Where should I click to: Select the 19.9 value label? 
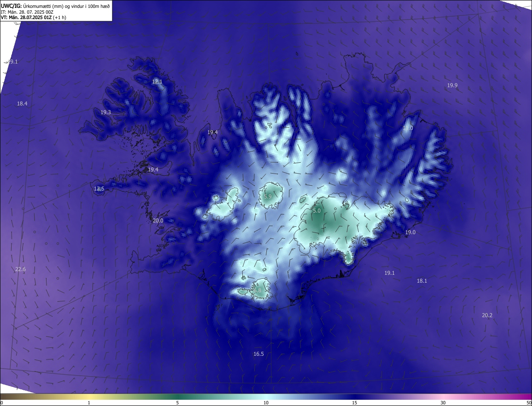[x=452, y=86]
